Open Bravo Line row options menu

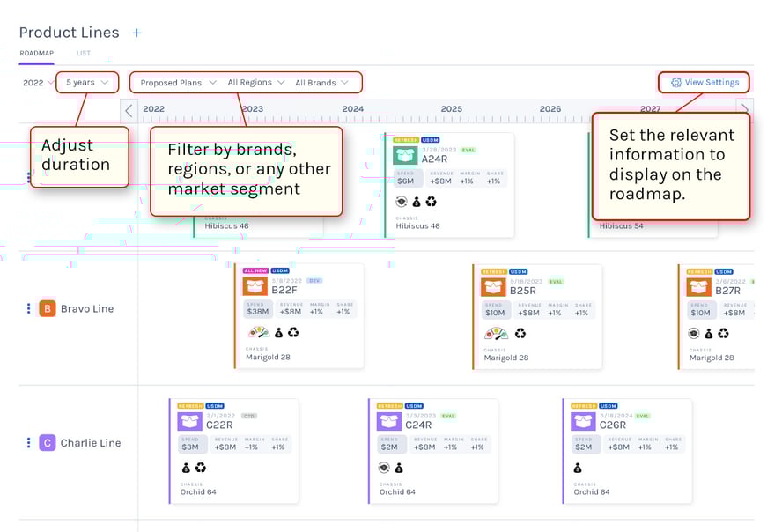28,308
